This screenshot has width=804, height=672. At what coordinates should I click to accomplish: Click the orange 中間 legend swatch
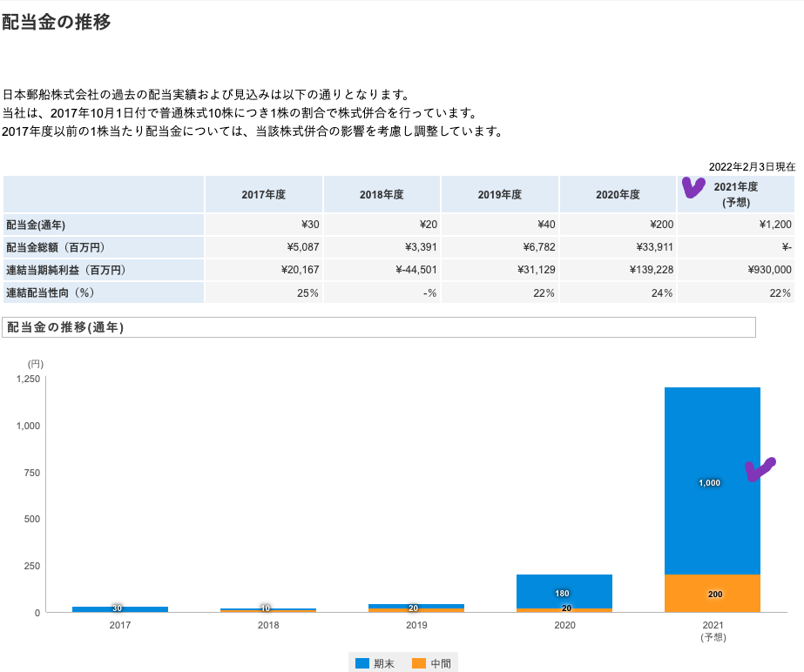pyautogui.click(x=419, y=663)
